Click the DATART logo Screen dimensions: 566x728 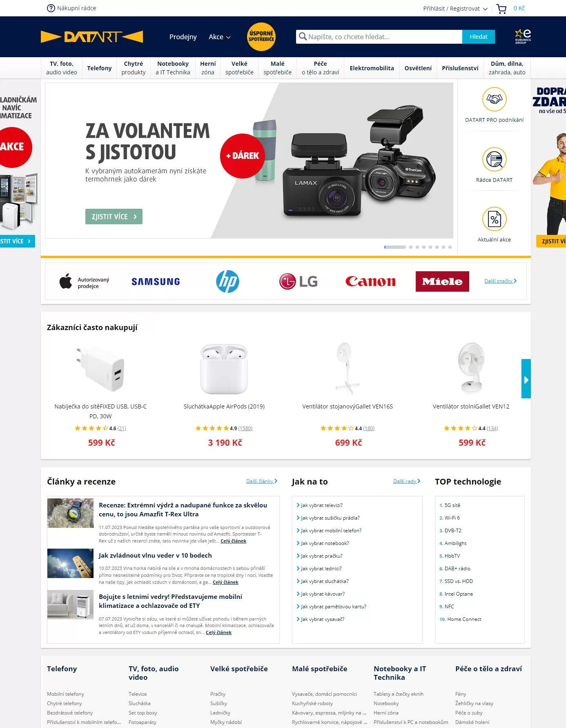(92, 37)
